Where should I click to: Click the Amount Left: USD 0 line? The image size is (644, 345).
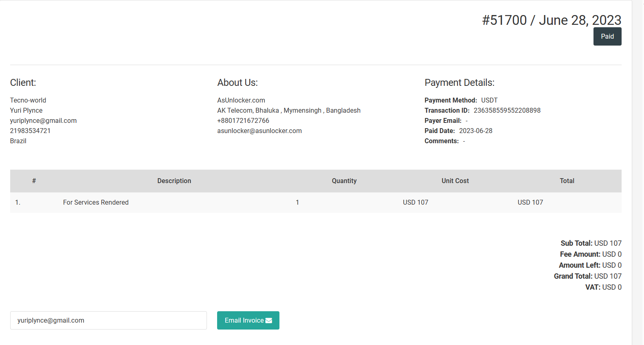(590, 265)
